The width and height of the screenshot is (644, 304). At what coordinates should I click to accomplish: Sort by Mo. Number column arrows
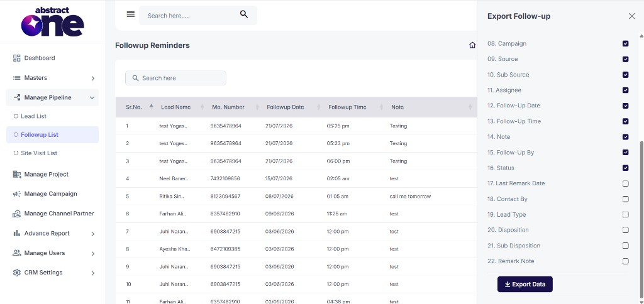pyautogui.click(x=257, y=107)
